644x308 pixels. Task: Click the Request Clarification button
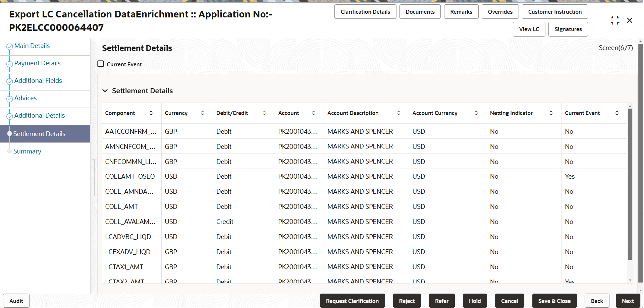click(x=352, y=301)
